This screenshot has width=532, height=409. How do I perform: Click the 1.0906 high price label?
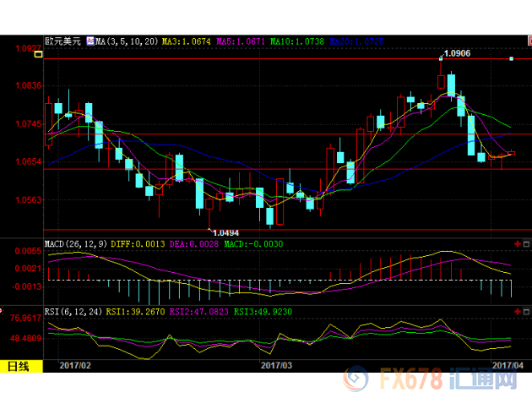tap(457, 53)
